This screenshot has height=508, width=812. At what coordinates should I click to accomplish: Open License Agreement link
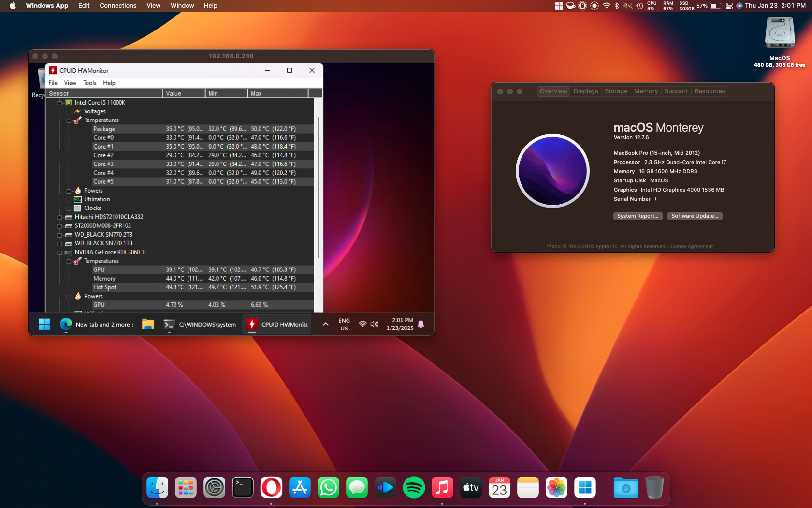[690, 247]
